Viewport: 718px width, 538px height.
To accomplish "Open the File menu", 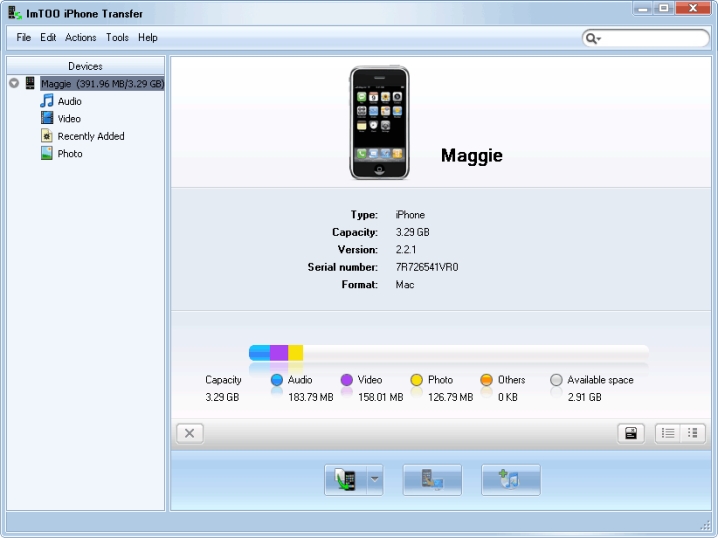I will 24,38.
